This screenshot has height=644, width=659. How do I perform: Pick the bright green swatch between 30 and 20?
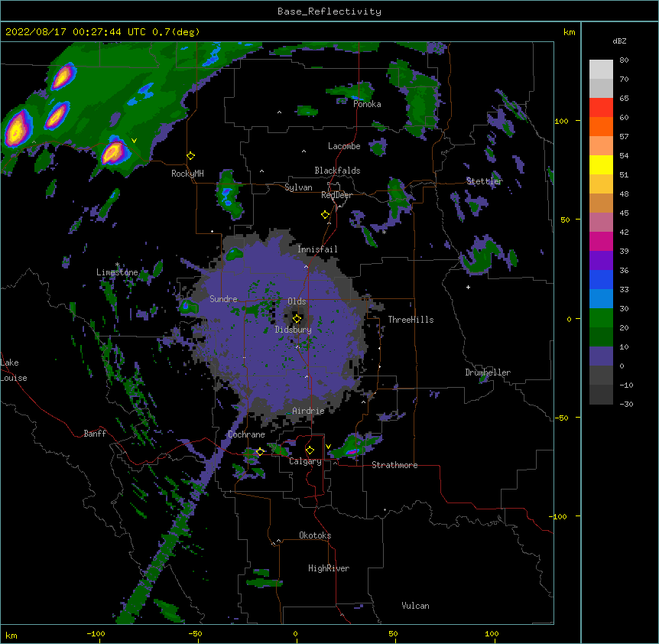coord(601,318)
